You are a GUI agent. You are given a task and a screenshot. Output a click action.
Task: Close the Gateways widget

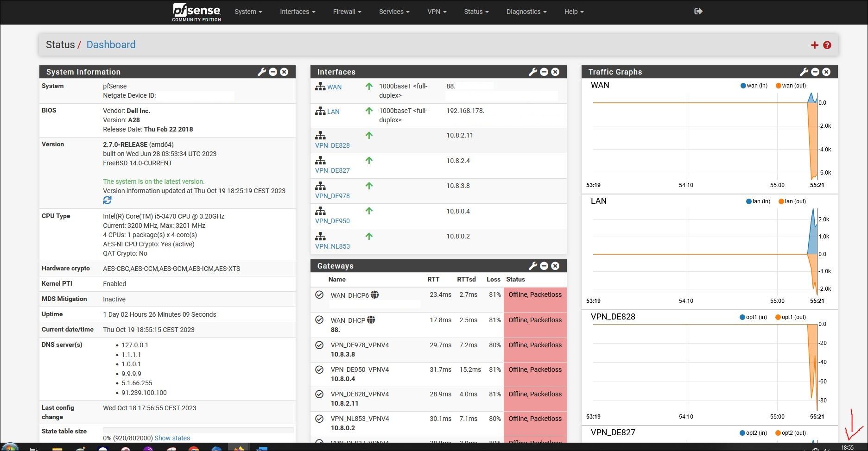(555, 266)
